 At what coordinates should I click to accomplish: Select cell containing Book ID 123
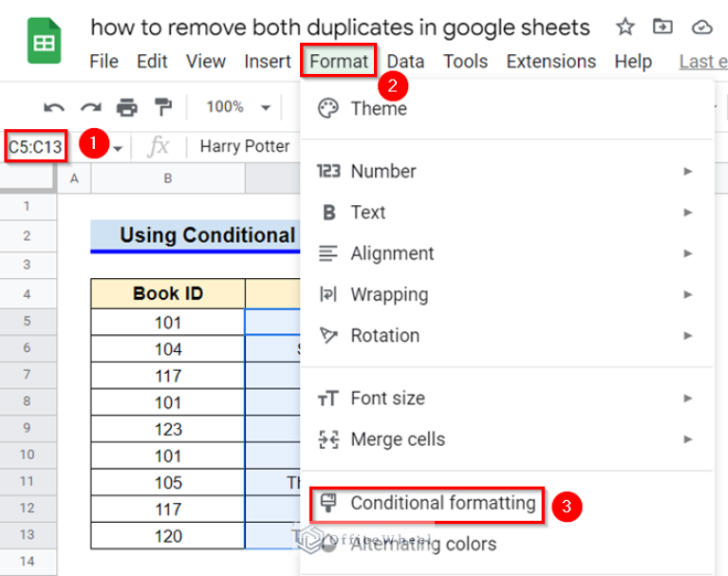(x=168, y=430)
